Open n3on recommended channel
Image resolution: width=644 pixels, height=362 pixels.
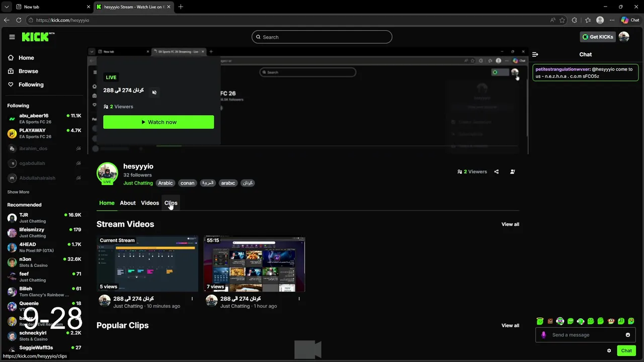44,262
